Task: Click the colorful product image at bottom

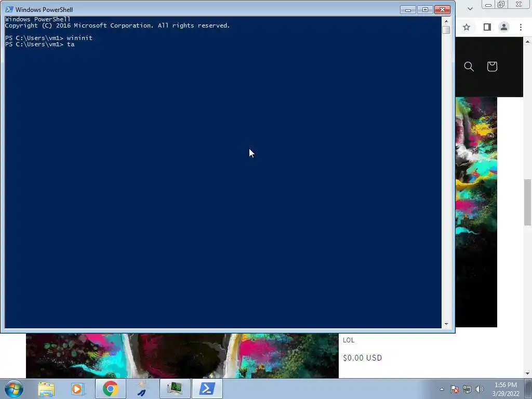Action: click(x=182, y=355)
